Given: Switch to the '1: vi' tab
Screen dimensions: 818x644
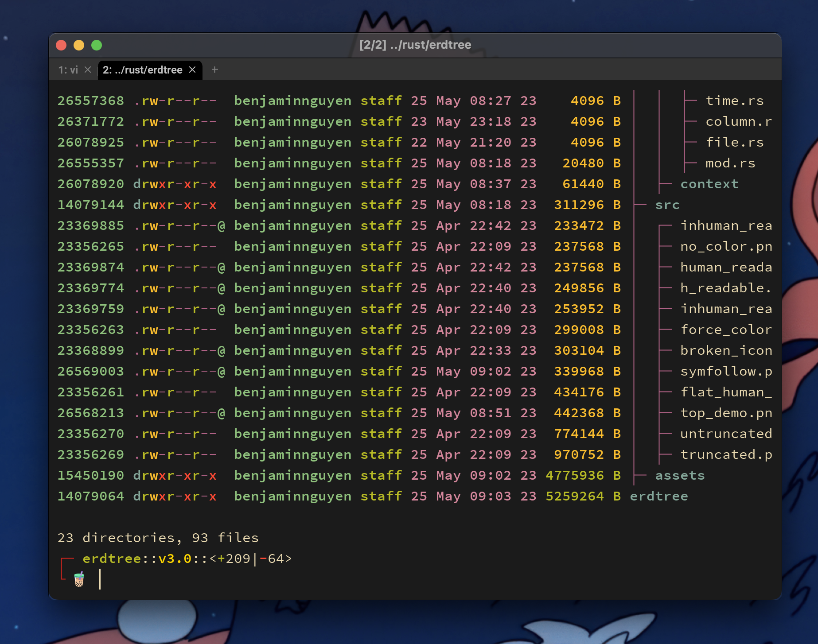Looking at the screenshot, I should 68,70.
